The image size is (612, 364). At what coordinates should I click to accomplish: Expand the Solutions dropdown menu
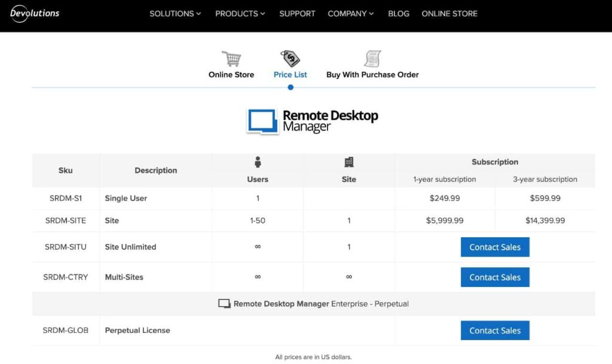point(175,13)
